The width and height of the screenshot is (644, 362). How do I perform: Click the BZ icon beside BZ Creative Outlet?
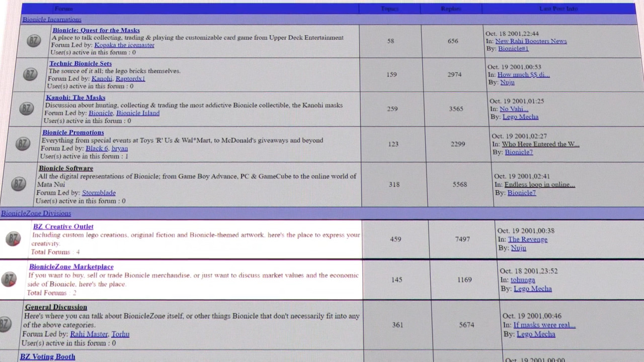tap(13, 239)
